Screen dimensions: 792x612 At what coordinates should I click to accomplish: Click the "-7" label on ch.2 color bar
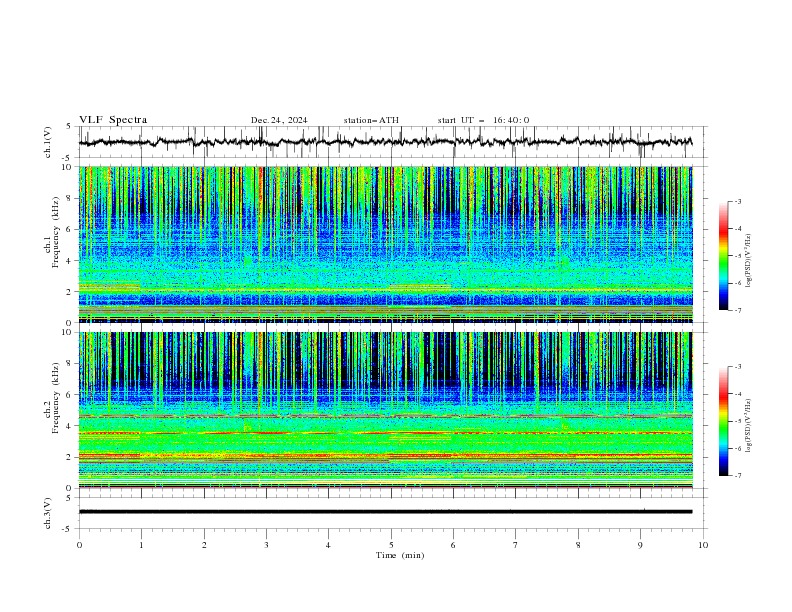738,476
